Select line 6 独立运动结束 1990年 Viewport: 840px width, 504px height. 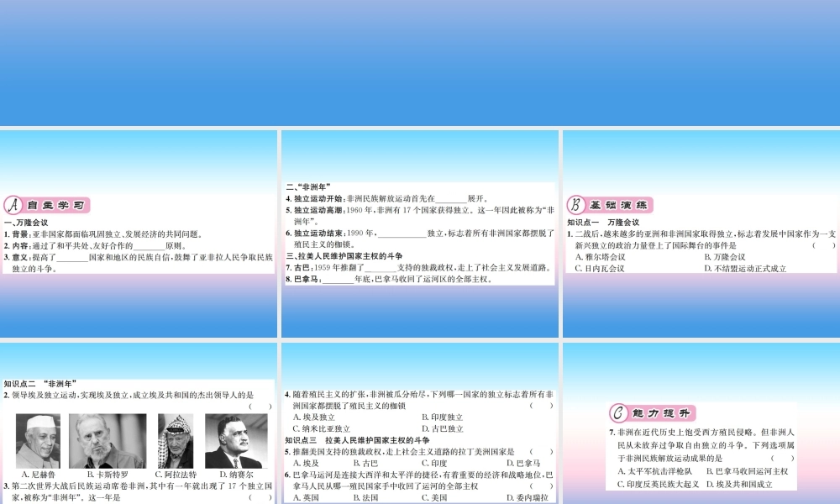[420, 239]
